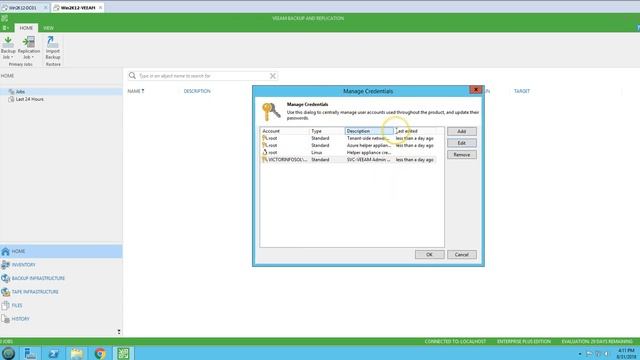Select the Linux root account row
Image resolution: width=640 pixels, height=360 pixels.
pos(348,152)
